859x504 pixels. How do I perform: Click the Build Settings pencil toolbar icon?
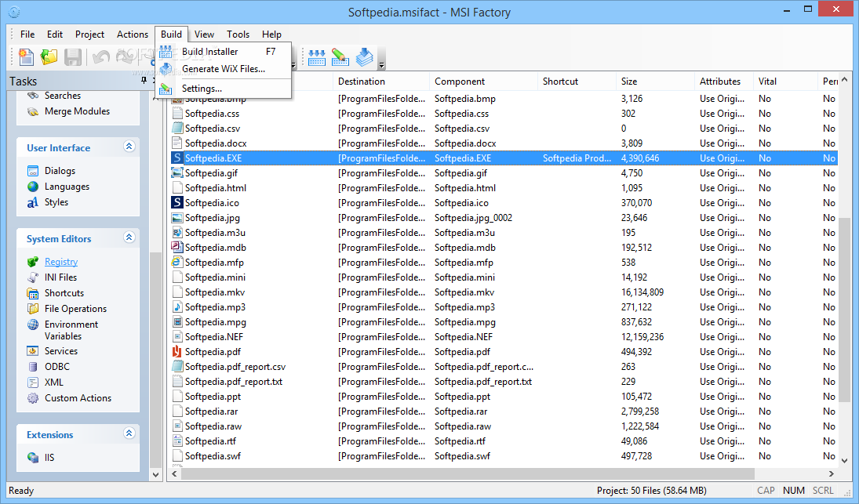coord(340,57)
